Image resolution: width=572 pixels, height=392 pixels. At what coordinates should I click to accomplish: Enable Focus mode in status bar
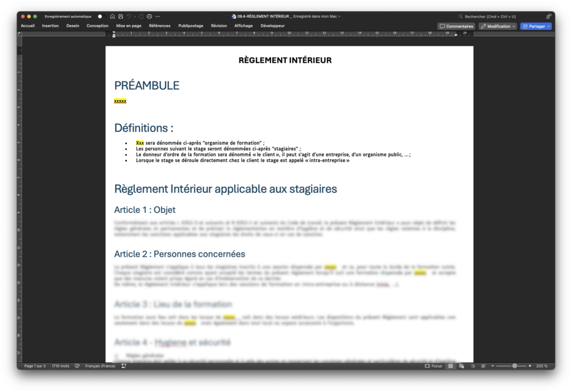pos(433,366)
